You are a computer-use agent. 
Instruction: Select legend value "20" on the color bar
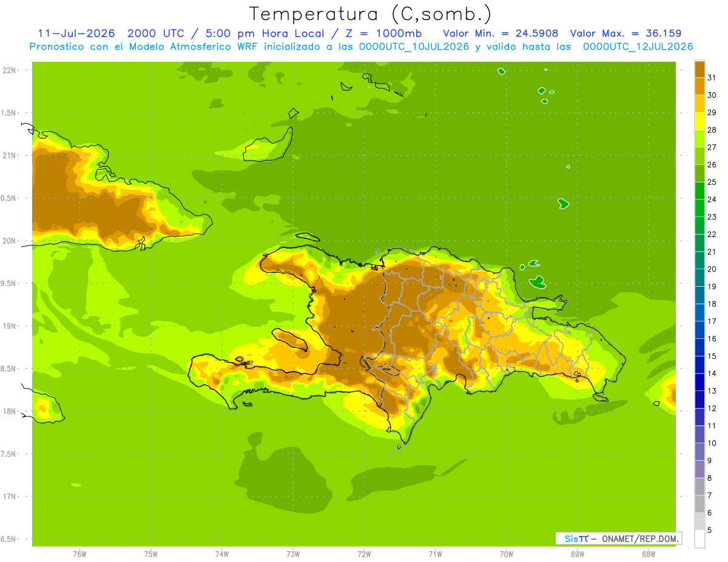click(712, 269)
